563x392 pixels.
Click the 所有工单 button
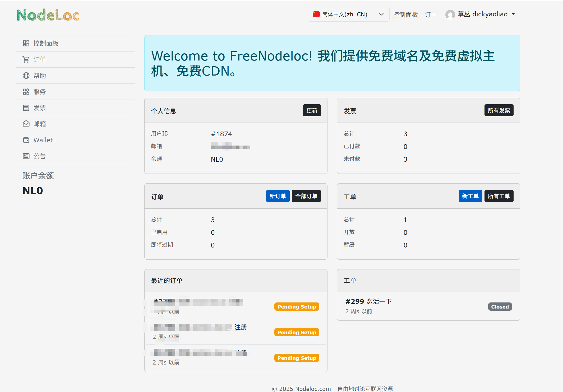499,196
